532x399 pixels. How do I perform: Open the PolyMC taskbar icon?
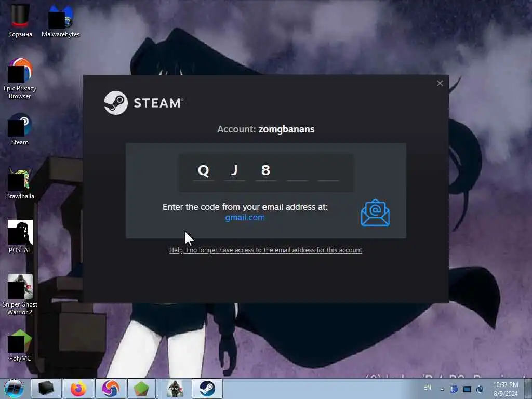tap(141, 389)
